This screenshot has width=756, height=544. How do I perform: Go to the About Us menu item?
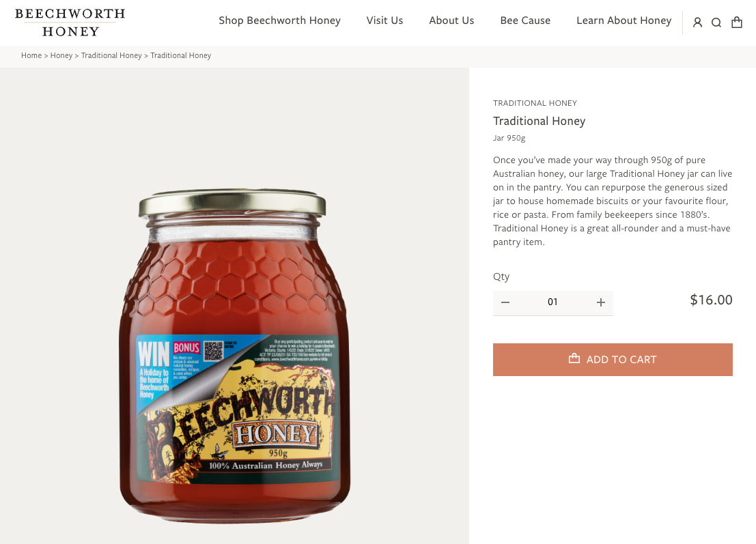point(451,20)
